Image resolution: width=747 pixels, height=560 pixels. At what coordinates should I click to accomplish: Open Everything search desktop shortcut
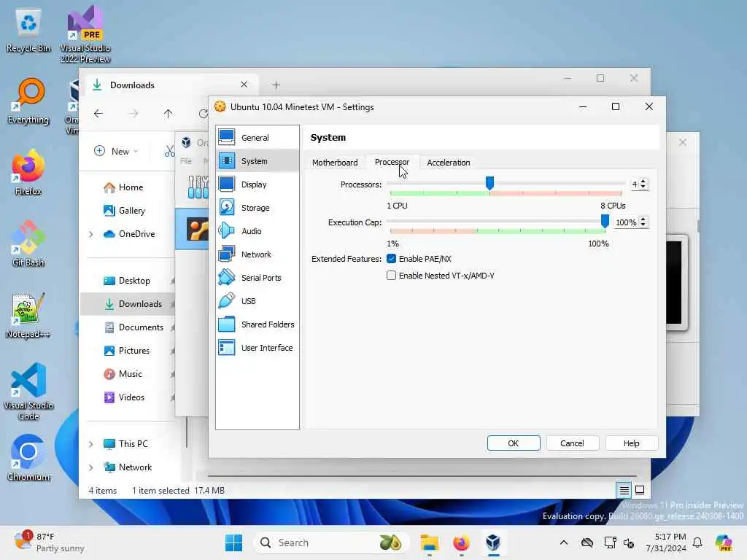[28, 102]
